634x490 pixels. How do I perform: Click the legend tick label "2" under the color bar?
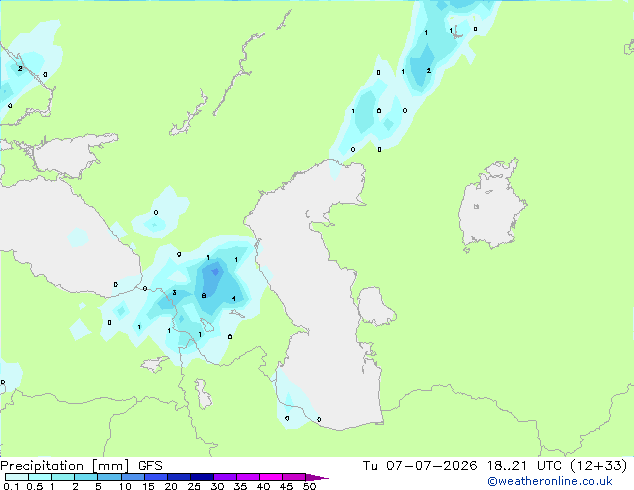[75, 486]
